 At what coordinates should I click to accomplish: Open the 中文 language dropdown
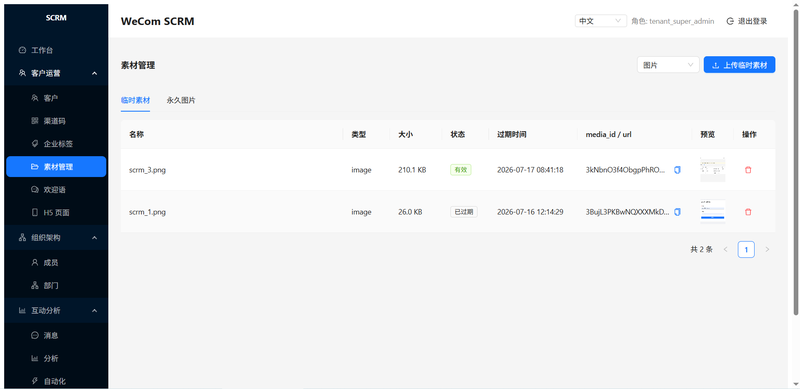(601, 21)
